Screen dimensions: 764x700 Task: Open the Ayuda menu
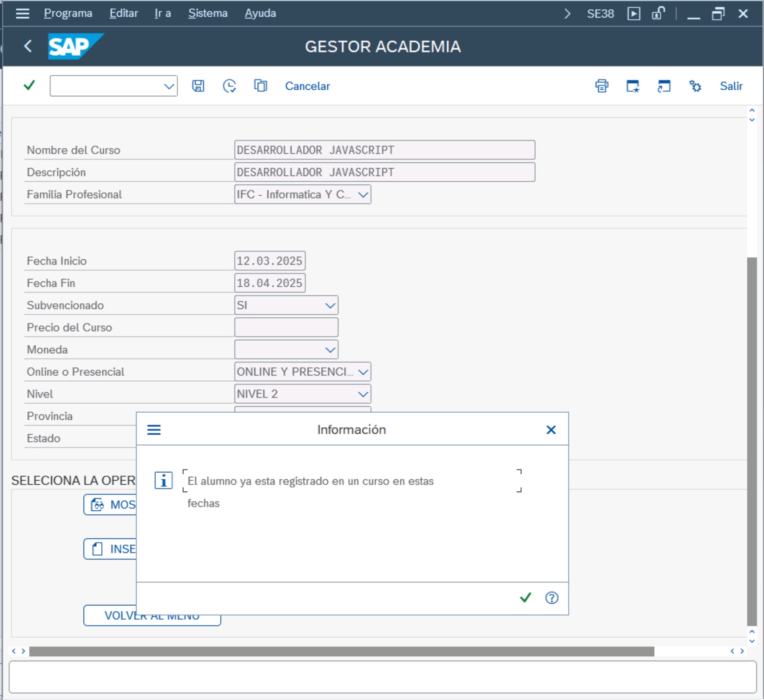point(260,14)
